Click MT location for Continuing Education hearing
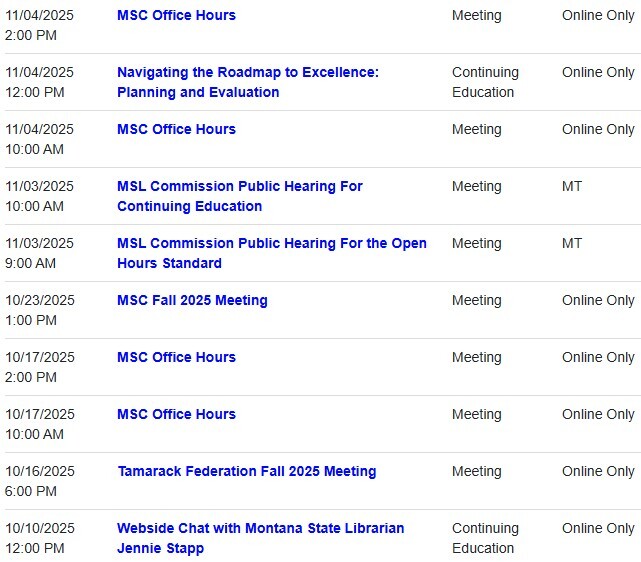 [572, 187]
